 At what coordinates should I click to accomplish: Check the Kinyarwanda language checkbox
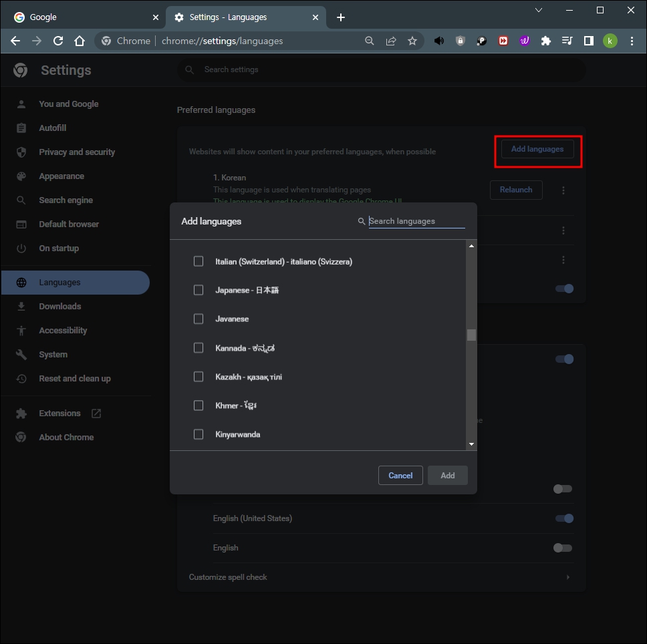coord(199,434)
